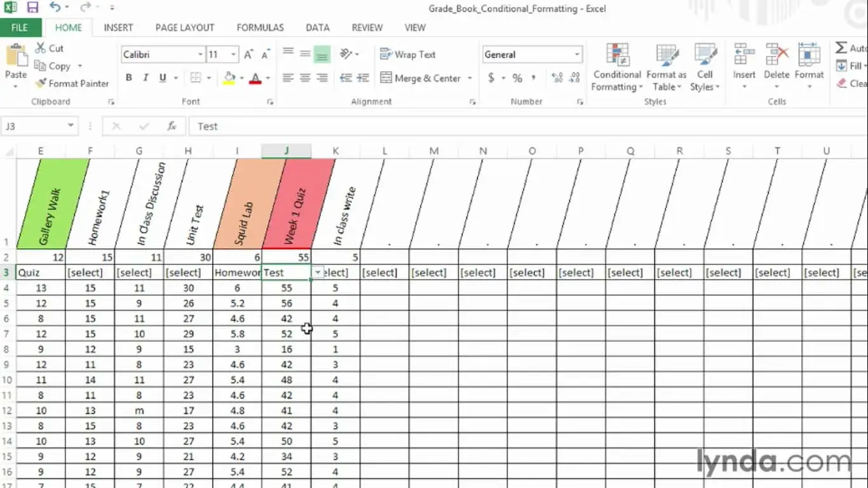Apply the yellow fill color swatch
The image size is (868, 488).
point(230,78)
